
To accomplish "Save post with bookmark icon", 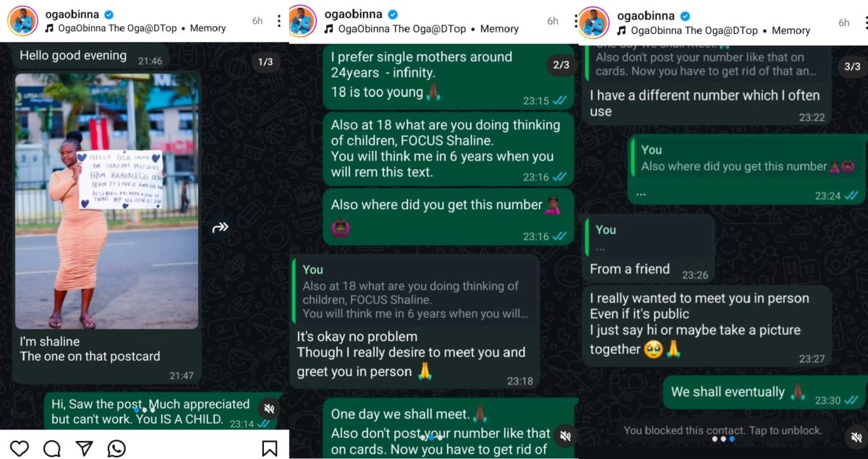I will (x=269, y=448).
